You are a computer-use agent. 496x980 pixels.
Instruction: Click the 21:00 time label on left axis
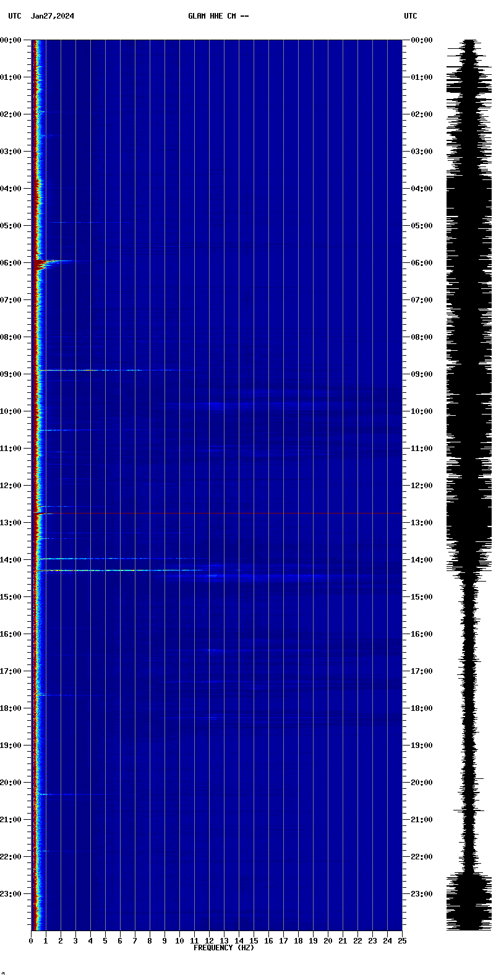point(11,820)
